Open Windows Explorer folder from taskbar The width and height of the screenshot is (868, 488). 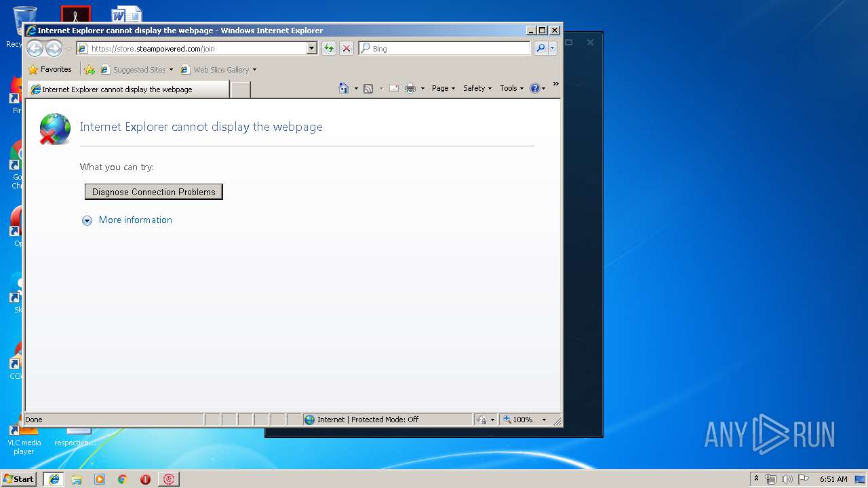click(x=77, y=479)
